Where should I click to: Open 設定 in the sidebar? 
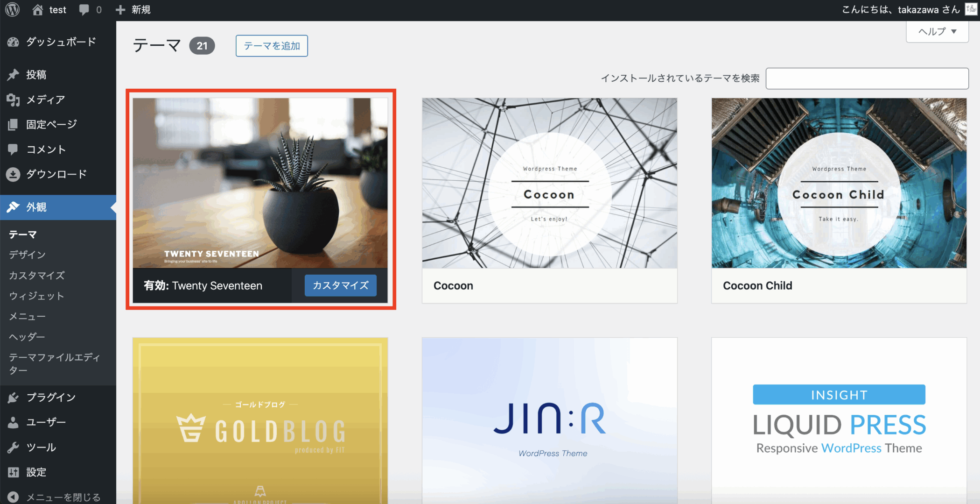(36, 472)
